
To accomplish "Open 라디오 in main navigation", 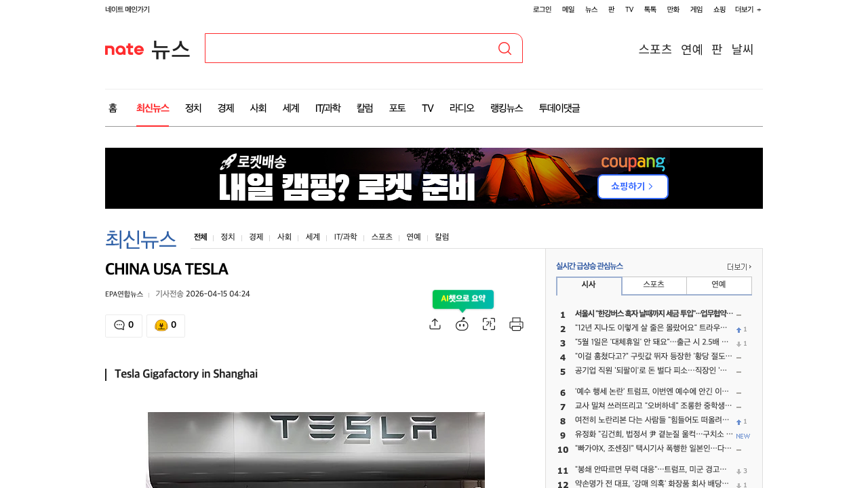I will (x=462, y=108).
